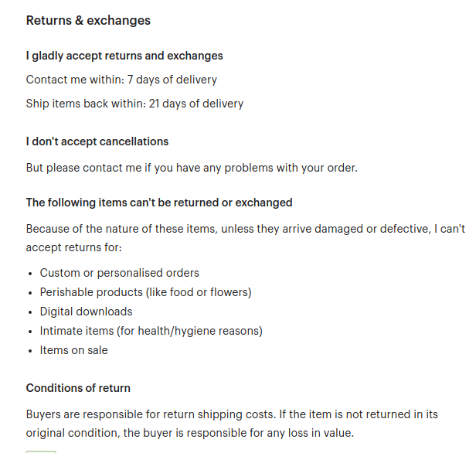Click the 'Returns & exchanges' section heading
The image size is (476, 453).
(88, 20)
